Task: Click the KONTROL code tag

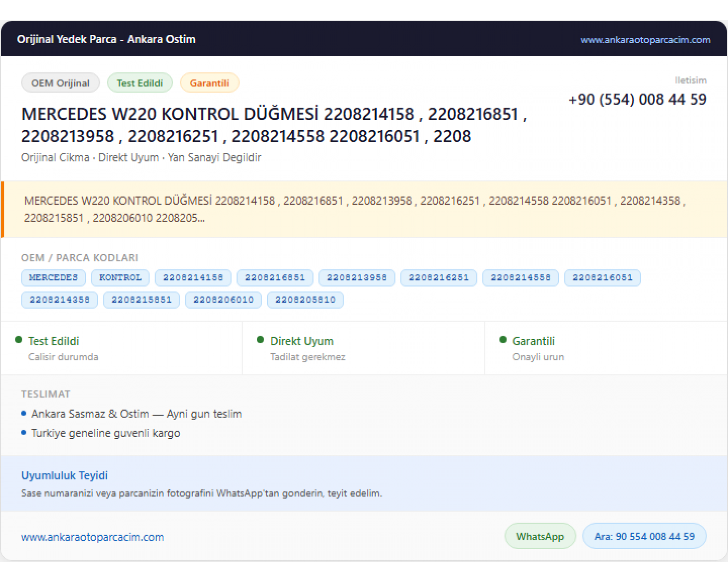Action: (120, 278)
